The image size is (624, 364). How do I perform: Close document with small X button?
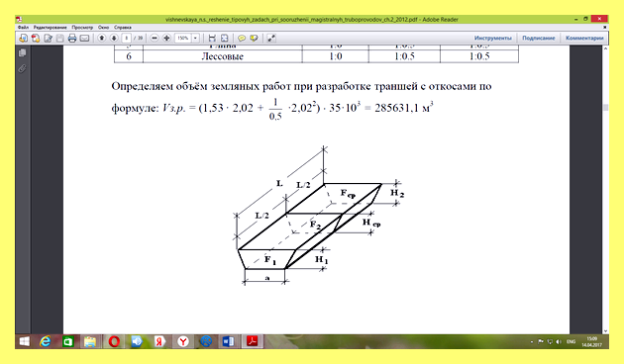[x=605, y=28]
